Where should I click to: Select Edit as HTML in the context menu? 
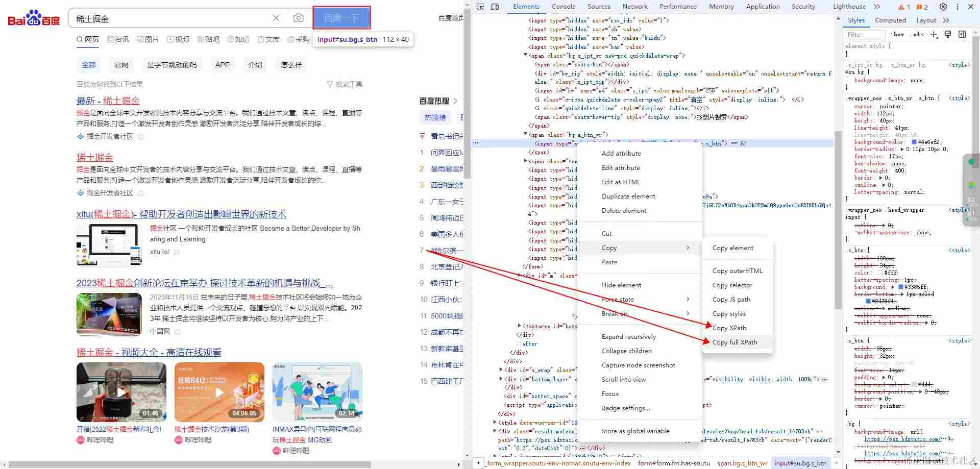640,182
